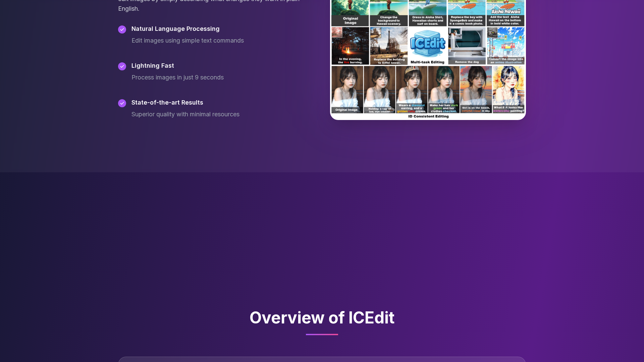Open the dark green hair editing example
This screenshot has width=644, height=362.
coord(444,89)
